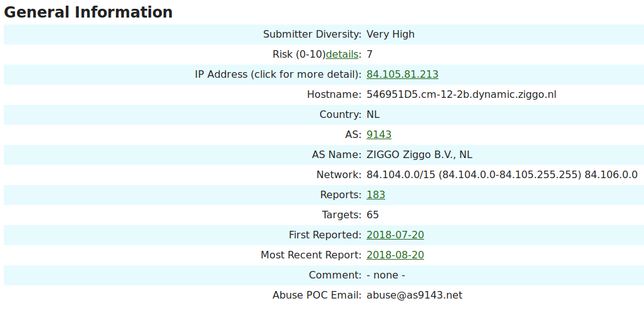Click the Submitter Diversity label
This screenshot has height=318, width=644.
click(x=312, y=34)
